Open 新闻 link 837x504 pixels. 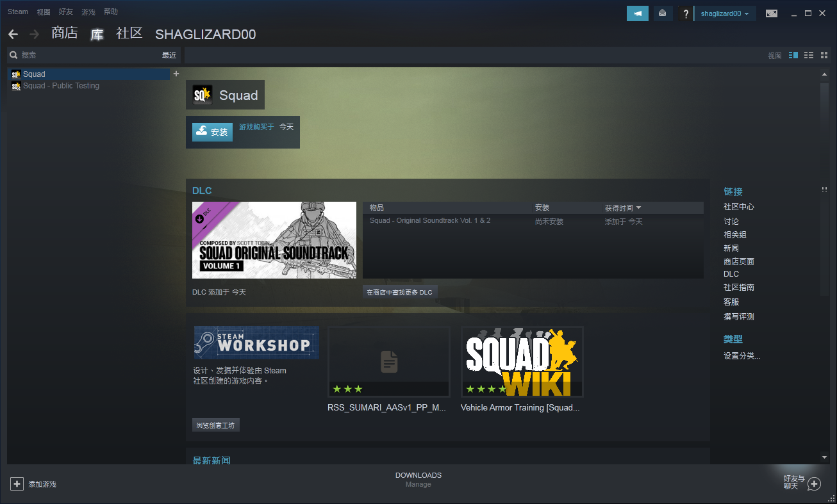click(731, 248)
